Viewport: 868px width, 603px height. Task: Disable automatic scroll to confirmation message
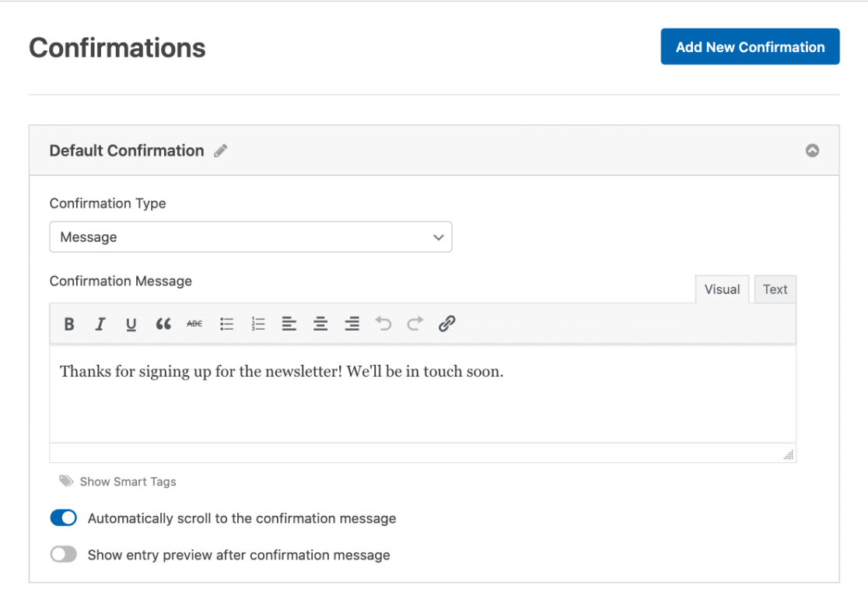tap(64, 517)
